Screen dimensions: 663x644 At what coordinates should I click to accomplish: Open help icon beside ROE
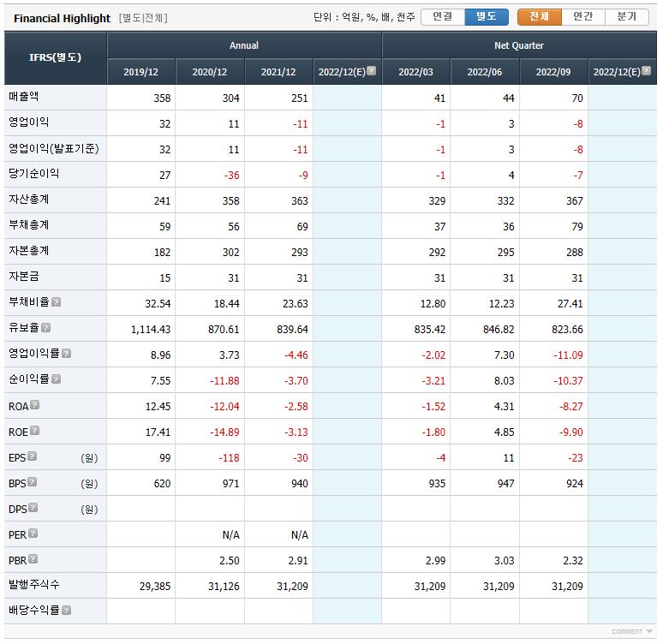click(x=35, y=431)
